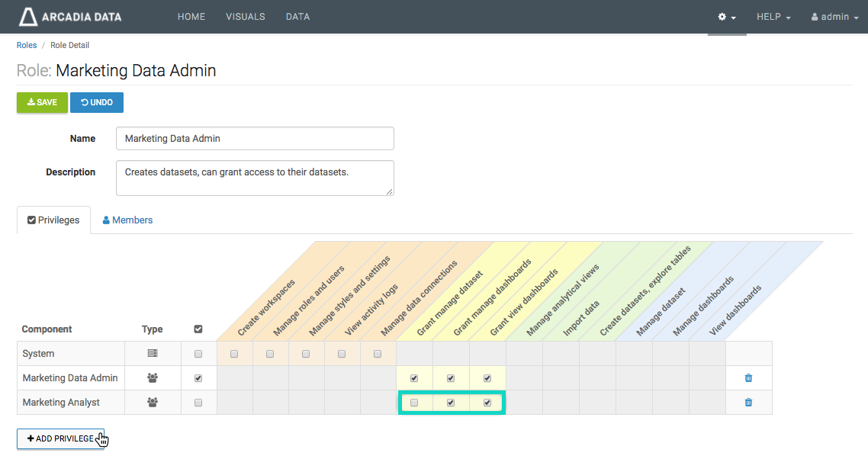Click trash icon for Marketing Analyst row
This screenshot has width=868, height=456.
pos(748,402)
